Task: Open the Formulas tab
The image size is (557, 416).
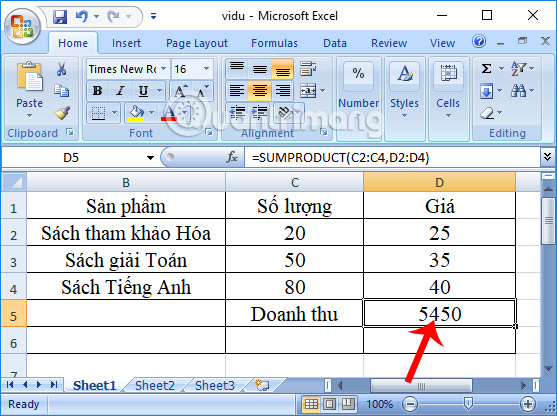Action: (x=274, y=43)
